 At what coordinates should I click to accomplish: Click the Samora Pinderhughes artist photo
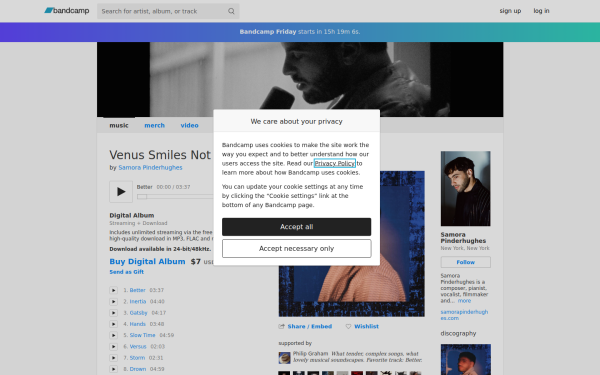[465, 189]
